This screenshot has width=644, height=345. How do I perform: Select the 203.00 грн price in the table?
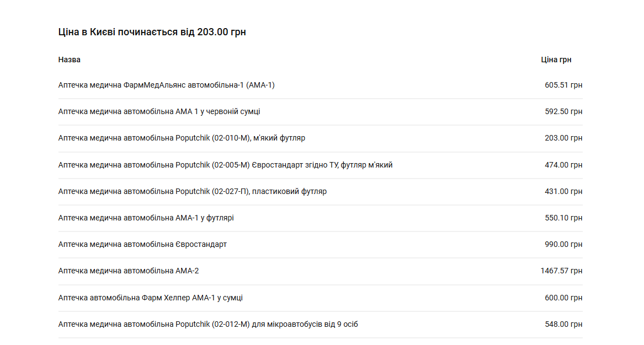563,138
